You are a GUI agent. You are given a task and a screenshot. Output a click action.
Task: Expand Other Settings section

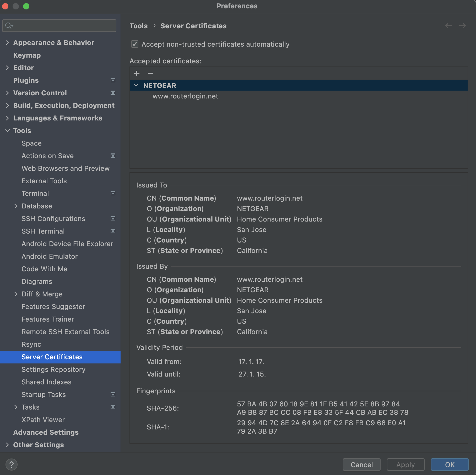(7, 445)
